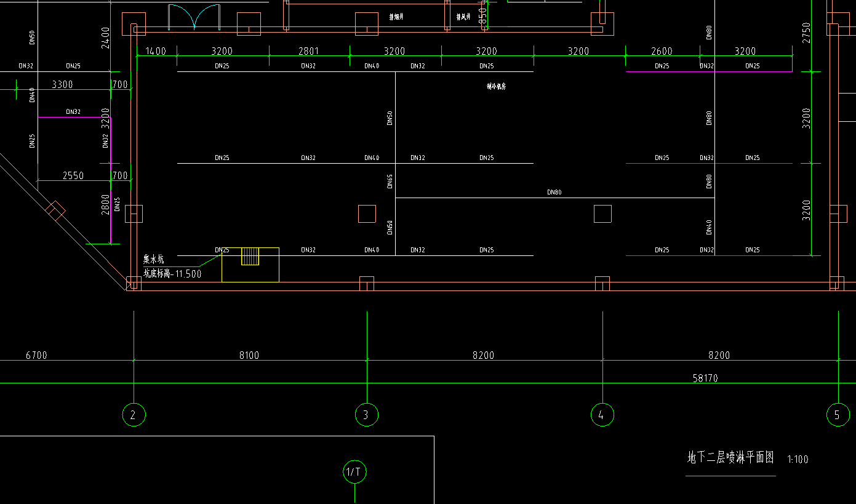Select vertical dimension text 850
The height and width of the screenshot is (504, 856).
coord(483,15)
